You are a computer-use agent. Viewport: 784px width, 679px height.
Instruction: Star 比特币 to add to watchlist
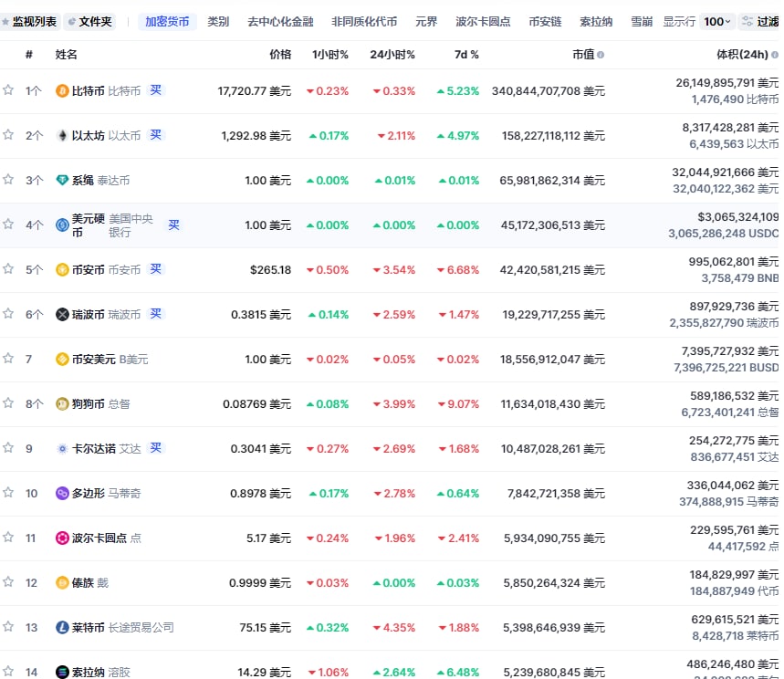pos(8,90)
